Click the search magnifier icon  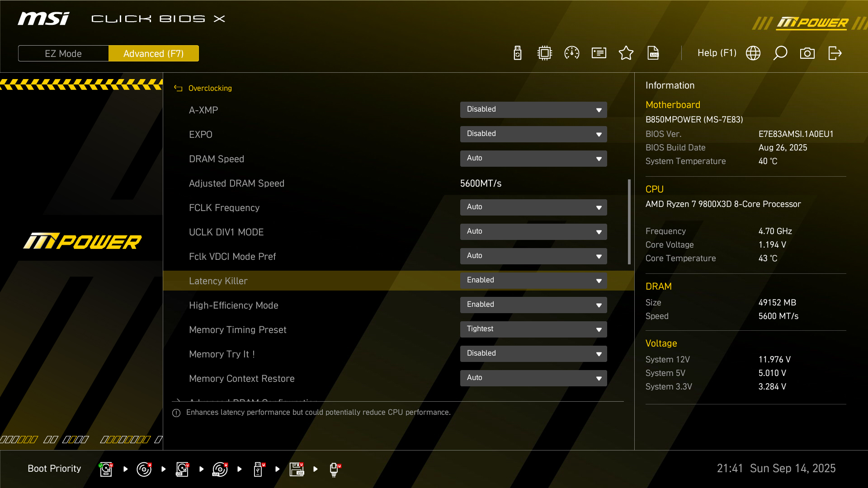coord(780,53)
